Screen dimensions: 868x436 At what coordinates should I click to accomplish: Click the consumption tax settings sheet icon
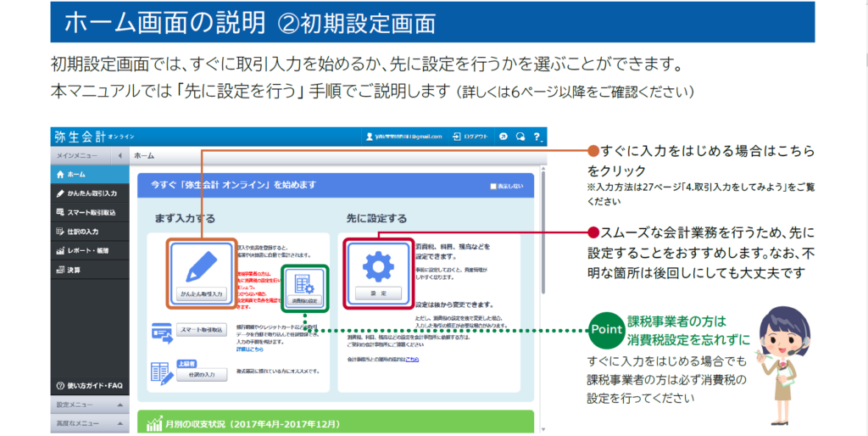pos(304,284)
